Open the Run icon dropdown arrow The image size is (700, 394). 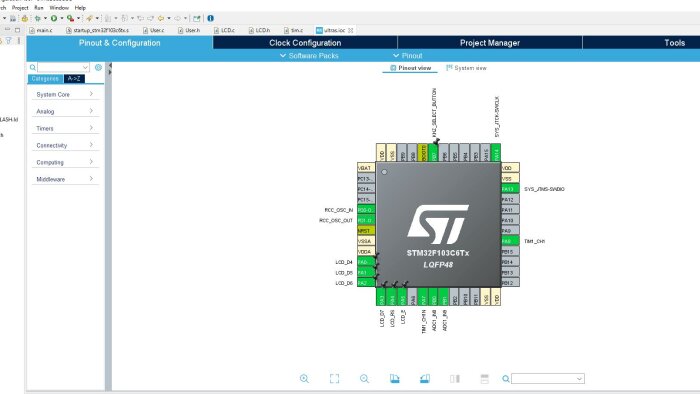coord(62,18)
